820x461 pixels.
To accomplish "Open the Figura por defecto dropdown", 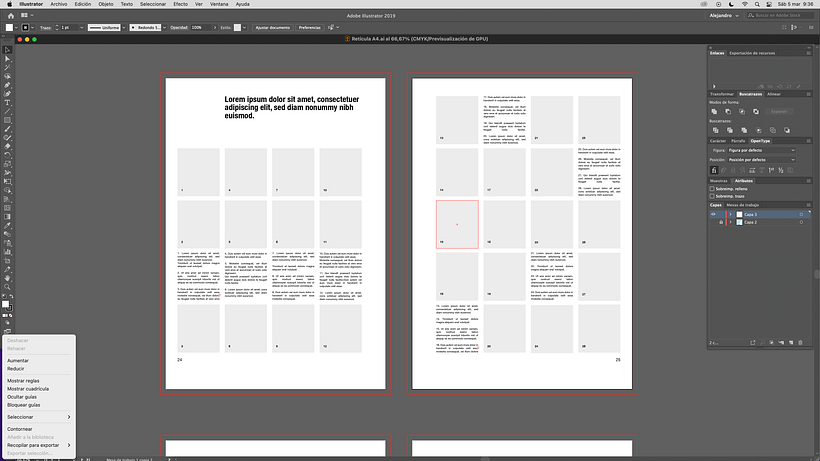I will click(761, 151).
